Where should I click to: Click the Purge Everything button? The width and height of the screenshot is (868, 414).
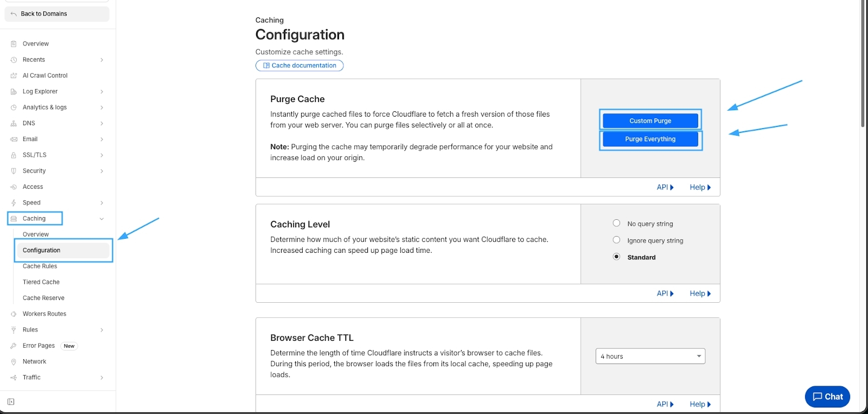click(650, 139)
